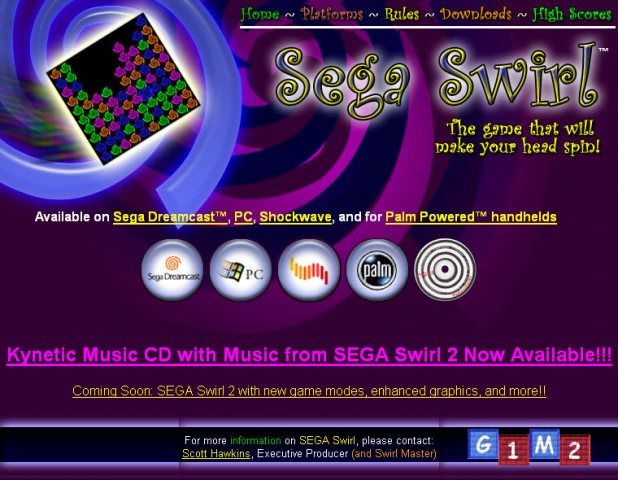
Task: Click the PC text link
Action: tap(243, 217)
